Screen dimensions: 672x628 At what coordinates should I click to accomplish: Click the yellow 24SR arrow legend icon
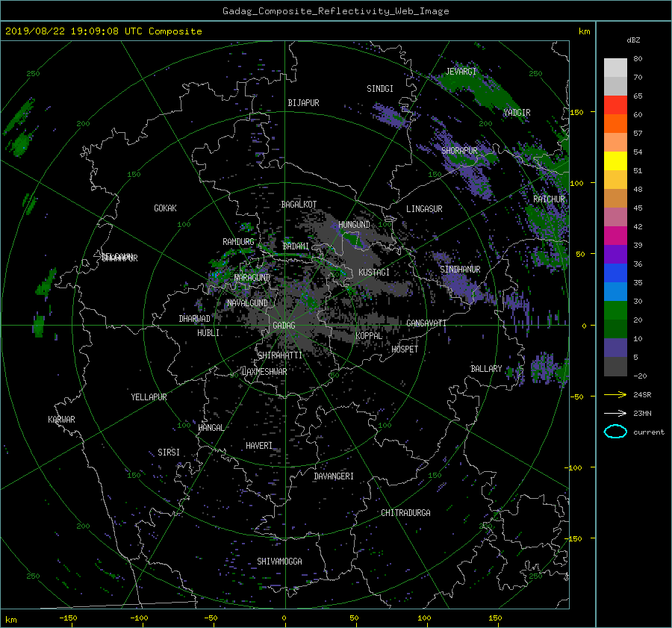(615, 394)
